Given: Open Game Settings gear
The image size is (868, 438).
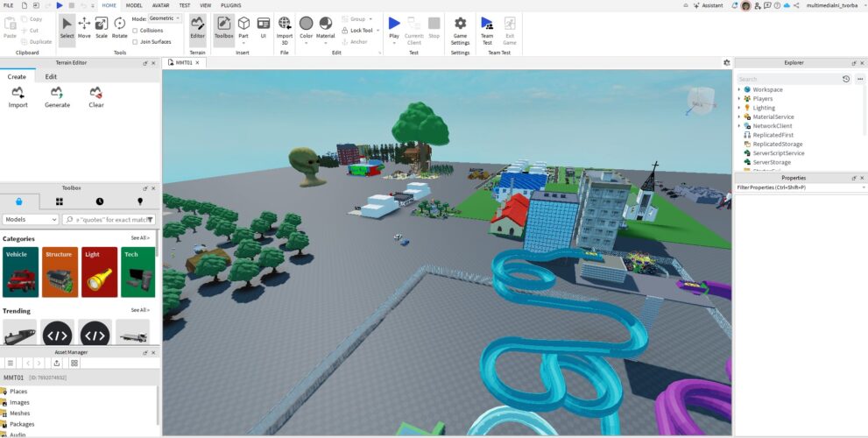Looking at the screenshot, I should (x=460, y=31).
